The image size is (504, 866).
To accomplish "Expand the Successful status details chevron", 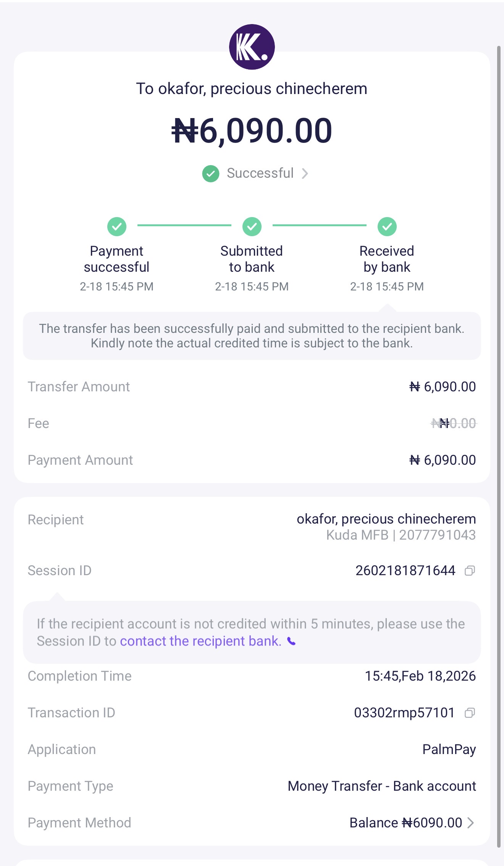I will tap(305, 174).
